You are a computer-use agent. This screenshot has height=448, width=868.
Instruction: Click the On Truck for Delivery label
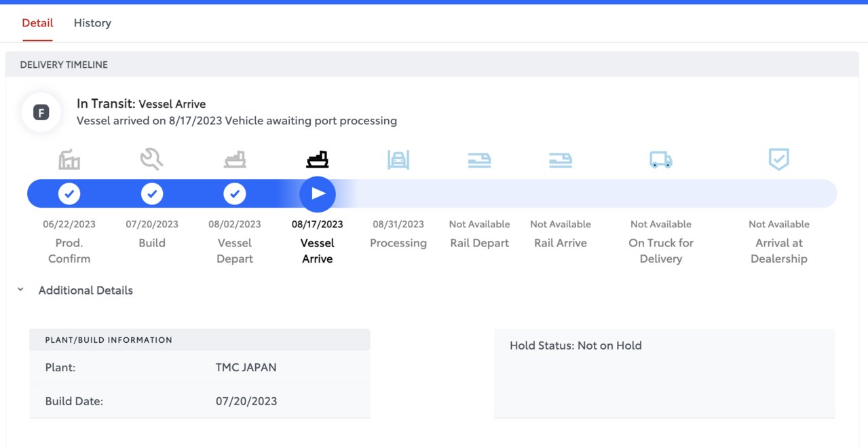click(661, 250)
